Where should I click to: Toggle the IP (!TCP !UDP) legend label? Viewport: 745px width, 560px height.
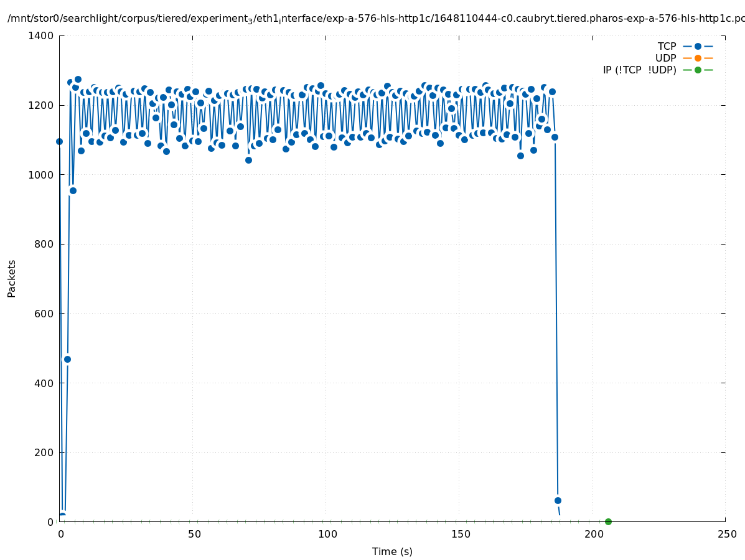pyautogui.click(x=639, y=70)
